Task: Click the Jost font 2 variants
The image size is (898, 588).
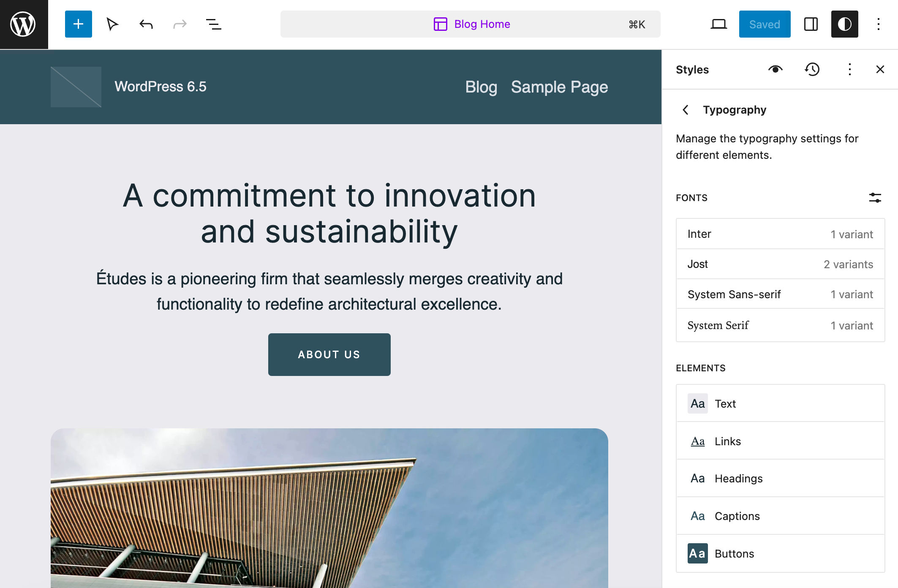Action: pos(781,264)
